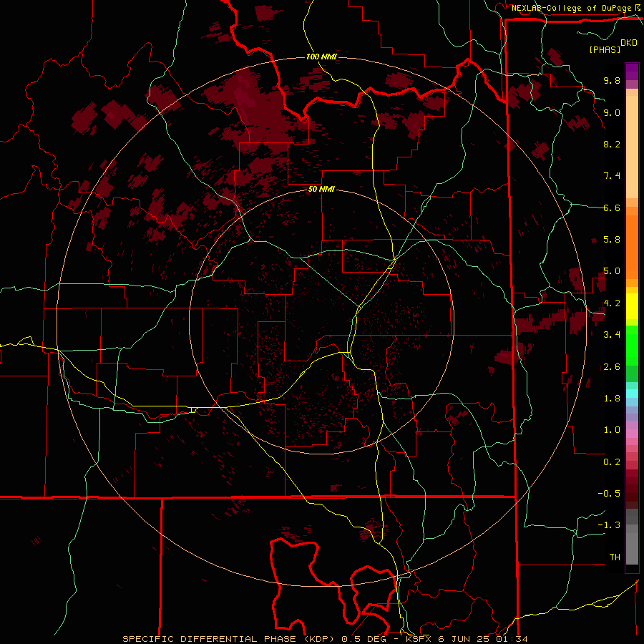Click the 8.2 scale value

point(612,144)
